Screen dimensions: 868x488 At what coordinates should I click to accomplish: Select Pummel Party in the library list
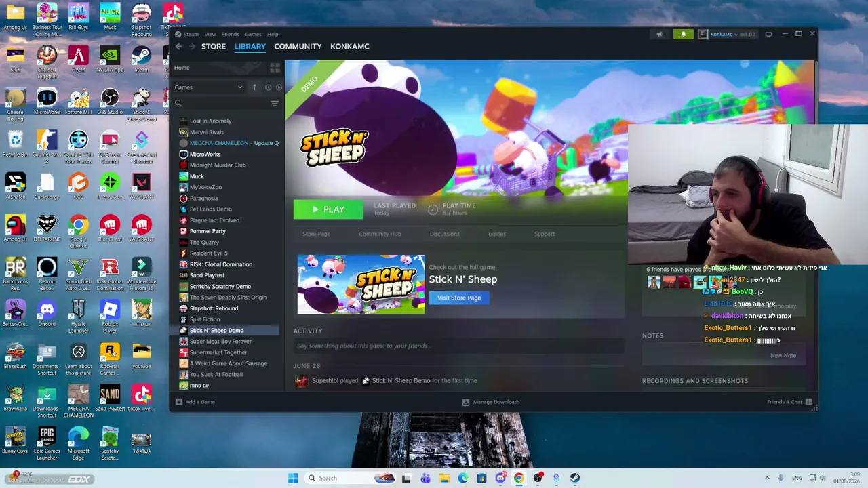(x=207, y=231)
